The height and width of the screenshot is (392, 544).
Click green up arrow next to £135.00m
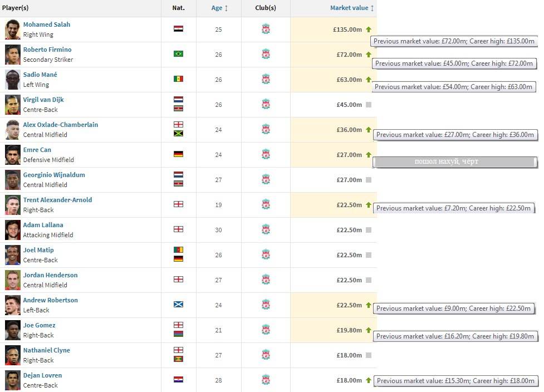click(368, 29)
